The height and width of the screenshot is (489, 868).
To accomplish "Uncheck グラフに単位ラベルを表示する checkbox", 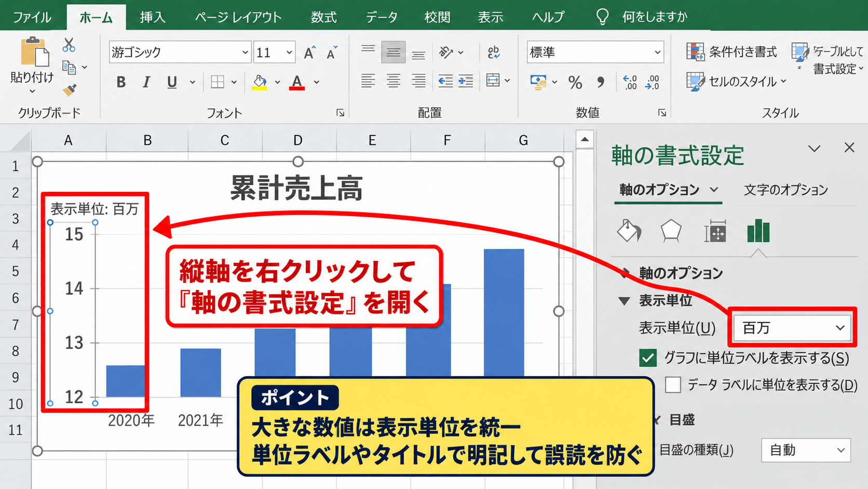I will [x=648, y=358].
